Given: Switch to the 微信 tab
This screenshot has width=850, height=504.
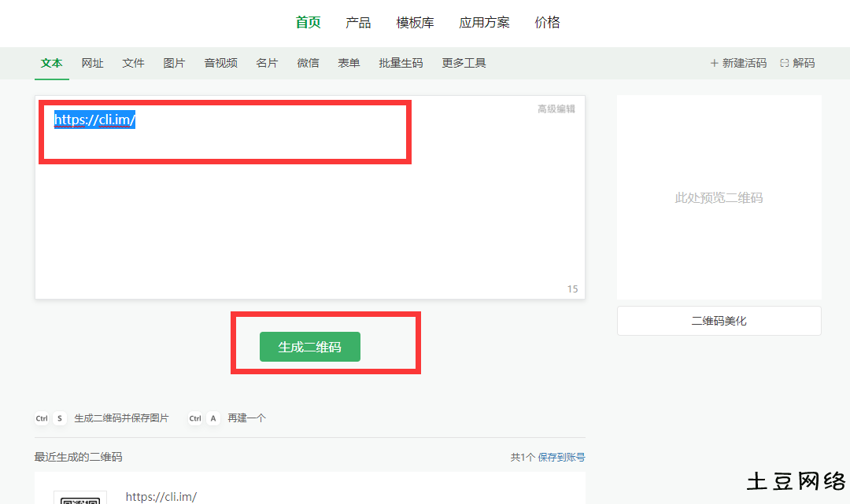Looking at the screenshot, I should 308,63.
